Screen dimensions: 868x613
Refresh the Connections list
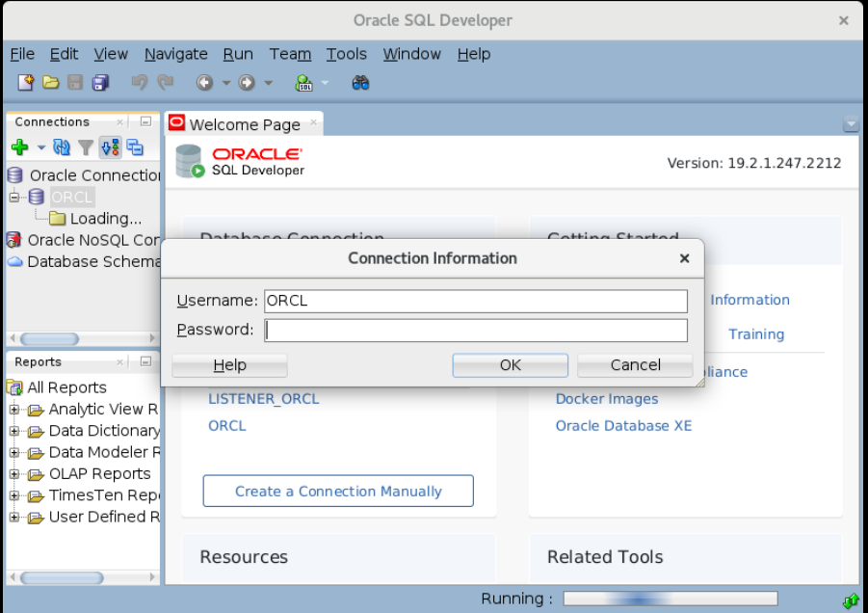coord(62,147)
